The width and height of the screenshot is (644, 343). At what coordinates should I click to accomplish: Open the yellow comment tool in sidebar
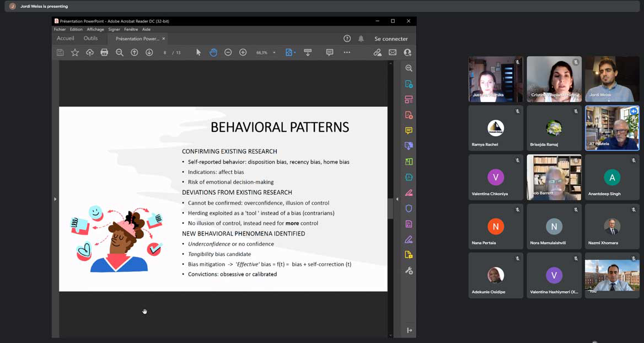[409, 131]
